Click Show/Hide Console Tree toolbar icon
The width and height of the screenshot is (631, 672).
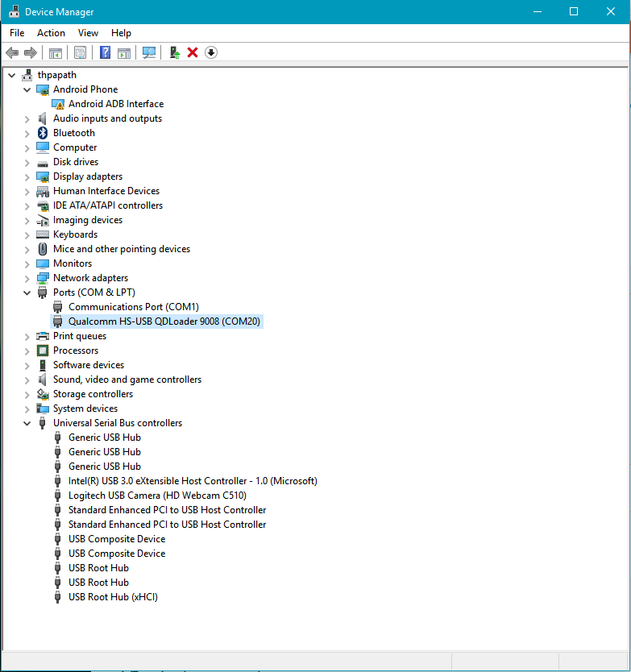(56, 52)
